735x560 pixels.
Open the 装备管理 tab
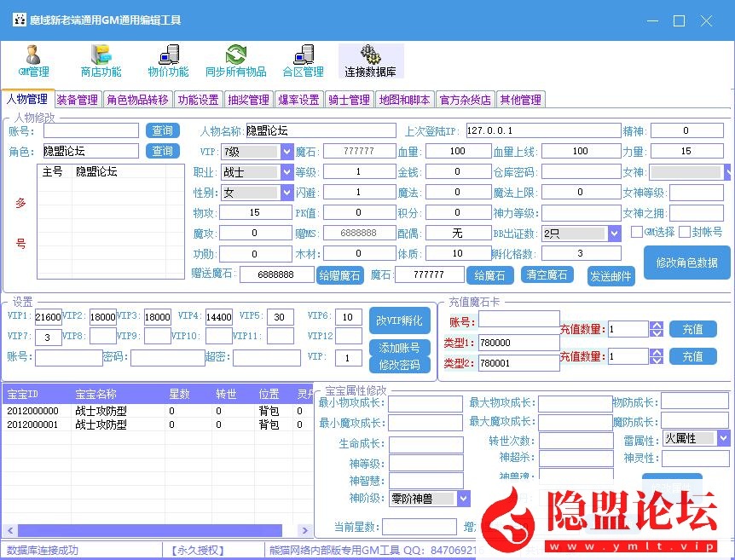78,99
